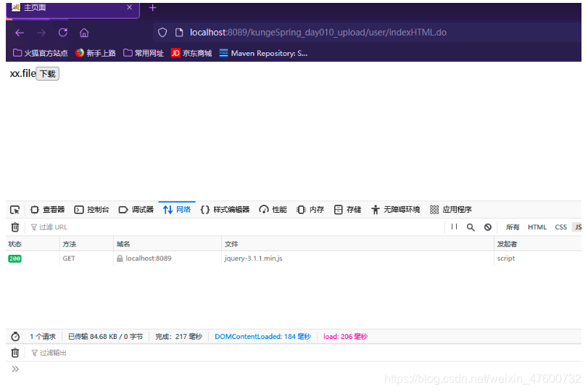Open the 应用程序 application tab
Viewport: 588px width, 392px height.
pyautogui.click(x=451, y=210)
